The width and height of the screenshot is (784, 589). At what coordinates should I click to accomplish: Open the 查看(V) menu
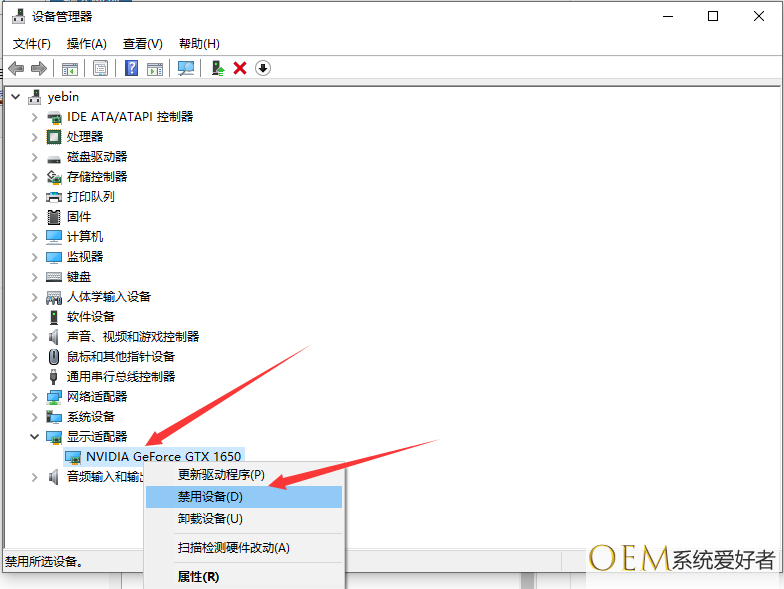pos(142,44)
